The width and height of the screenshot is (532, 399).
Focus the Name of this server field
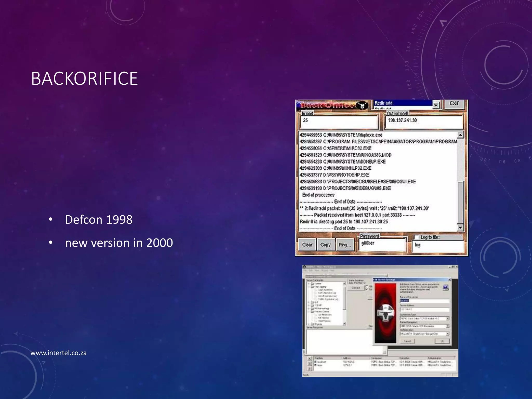pyautogui.click(x=424, y=301)
